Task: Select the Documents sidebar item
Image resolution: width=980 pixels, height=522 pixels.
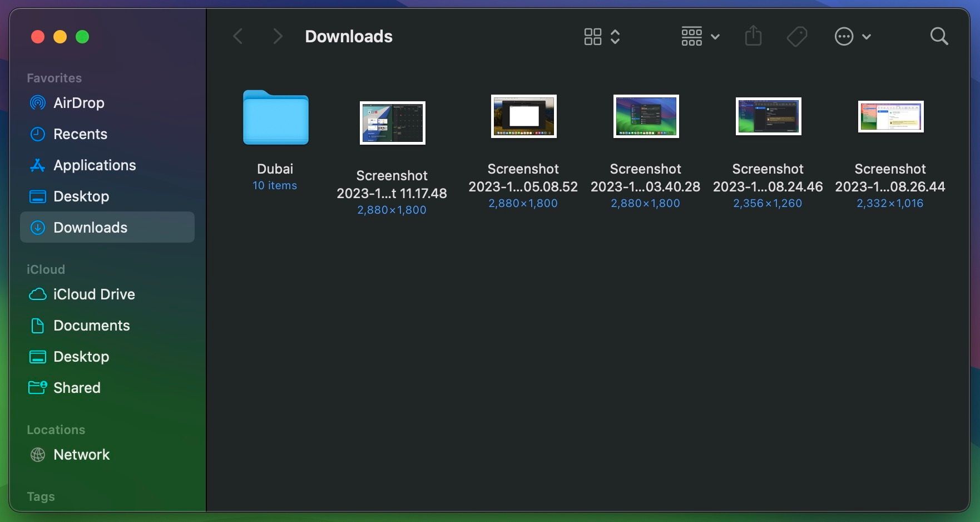Action: click(x=92, y=326)
